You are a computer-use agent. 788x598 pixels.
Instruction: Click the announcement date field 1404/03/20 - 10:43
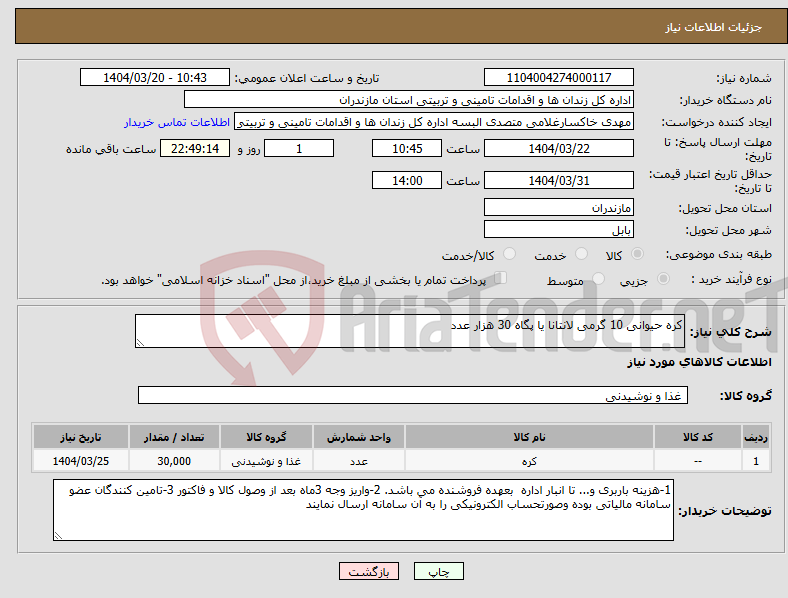[x=155, y=78]
